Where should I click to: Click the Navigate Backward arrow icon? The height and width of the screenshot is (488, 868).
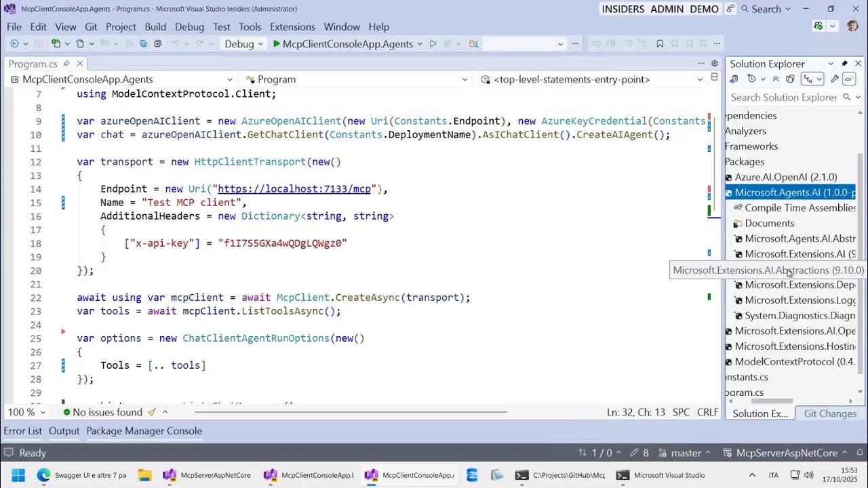[x=14, y=43]
